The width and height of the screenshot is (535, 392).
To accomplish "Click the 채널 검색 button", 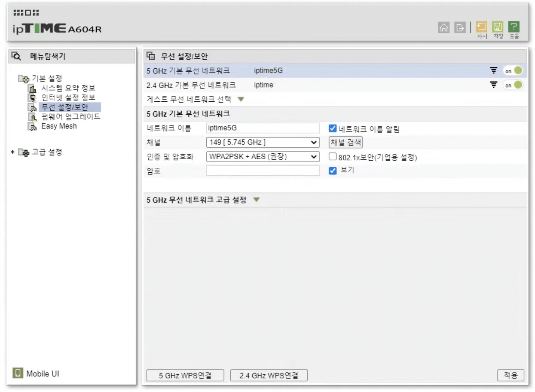I will 345,142.
